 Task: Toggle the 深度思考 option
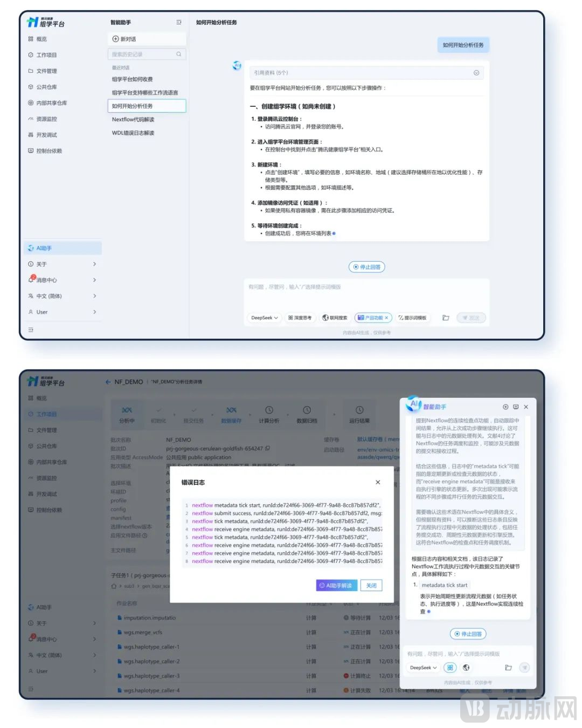pos(300,318)
